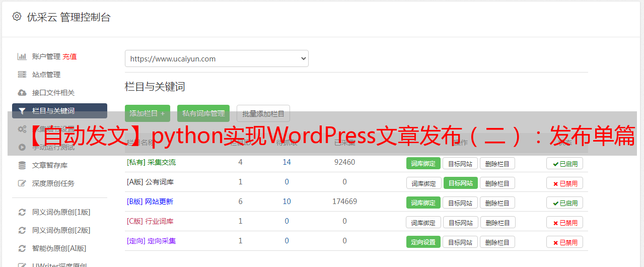Screen dimensions: 644x267
Task: Open 深度原创任务 in sidebar
Action: click(x=53, y=183)
